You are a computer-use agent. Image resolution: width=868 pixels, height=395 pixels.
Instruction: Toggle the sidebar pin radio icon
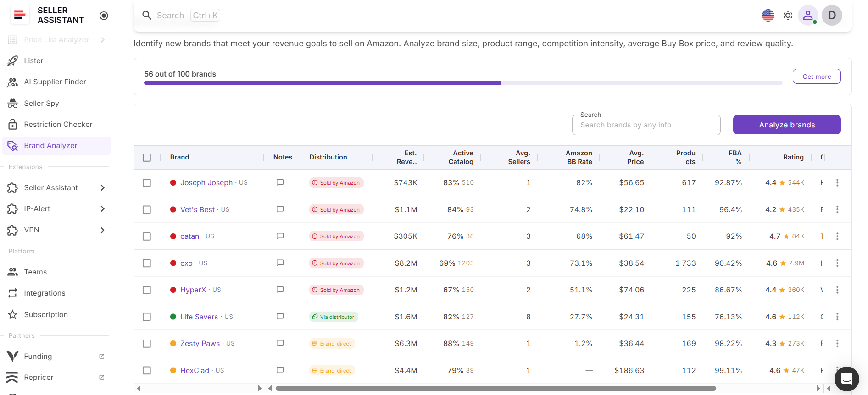104,16
